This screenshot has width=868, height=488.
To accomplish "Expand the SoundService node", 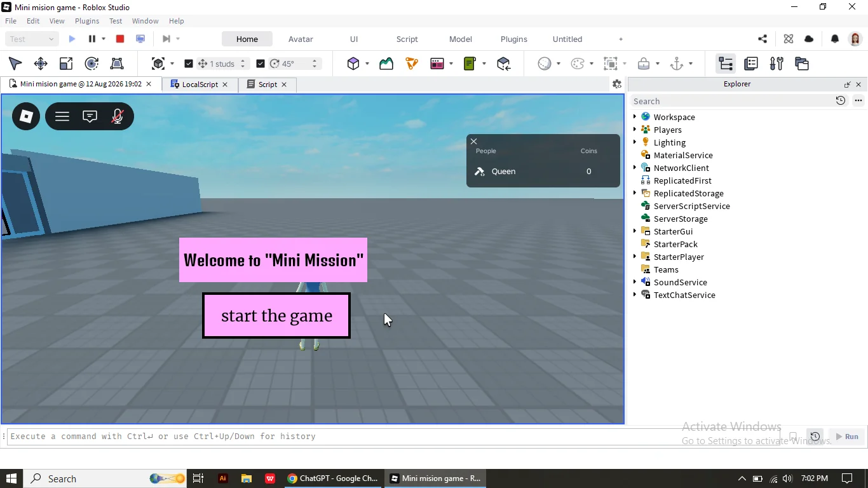I will [x=634, y=282].
